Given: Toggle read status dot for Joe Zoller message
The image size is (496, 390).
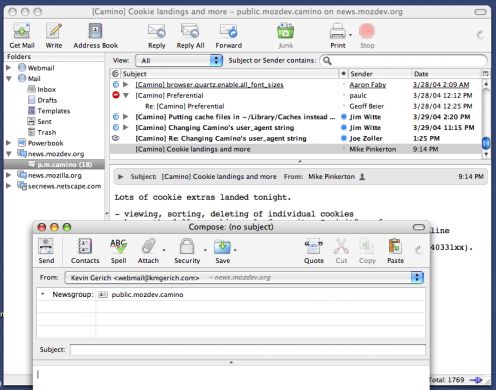Looking at the screenshot, I should pos(344,138).
